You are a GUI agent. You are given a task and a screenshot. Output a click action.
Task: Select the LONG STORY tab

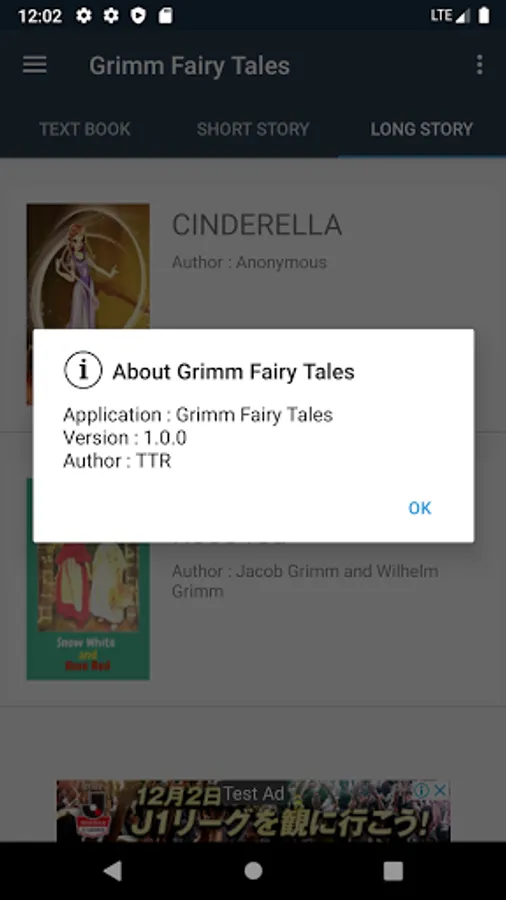coord(422,129)
